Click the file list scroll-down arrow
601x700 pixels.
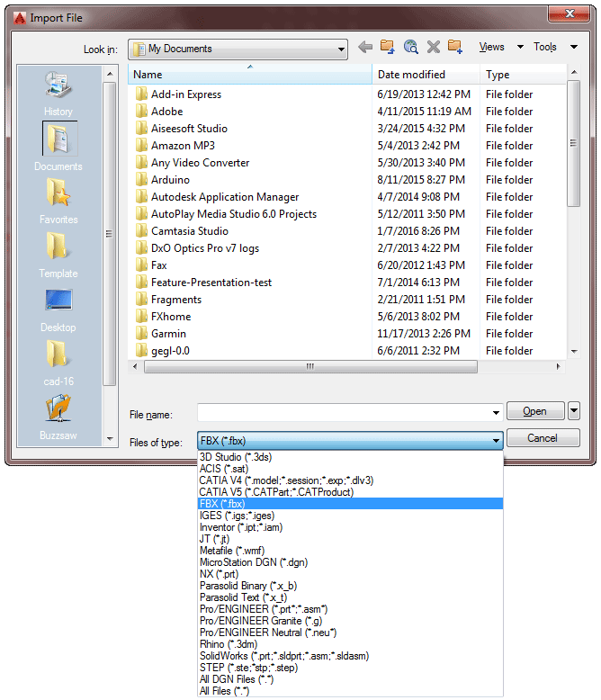coord(574,352)
